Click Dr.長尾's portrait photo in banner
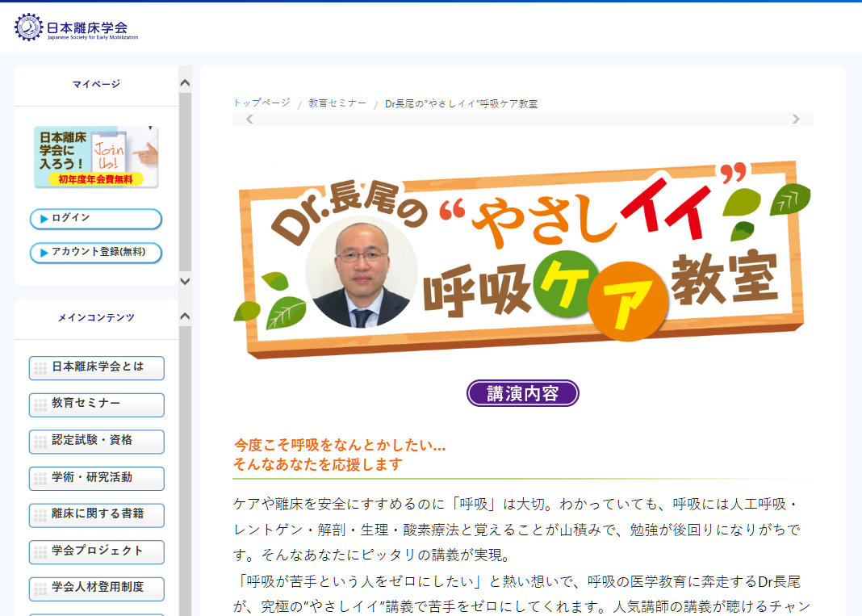The width and height of the screenshot is (862, 616). coord(361,272)
